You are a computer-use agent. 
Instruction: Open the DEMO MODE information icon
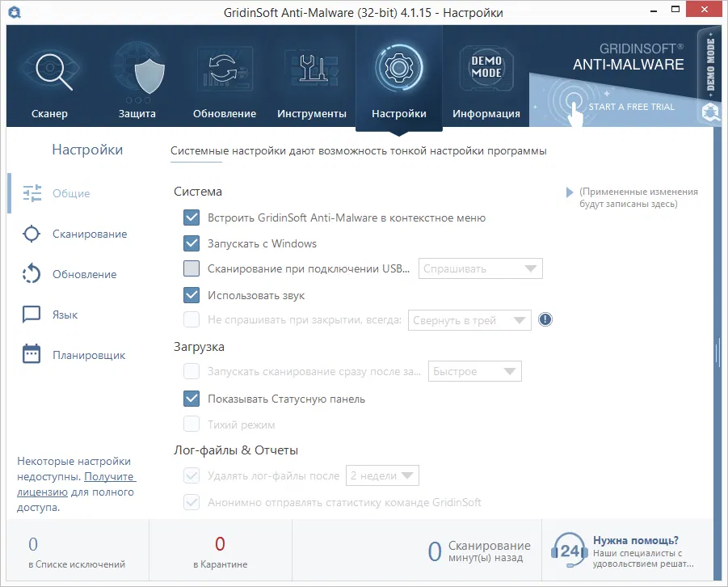click(486, 67)
